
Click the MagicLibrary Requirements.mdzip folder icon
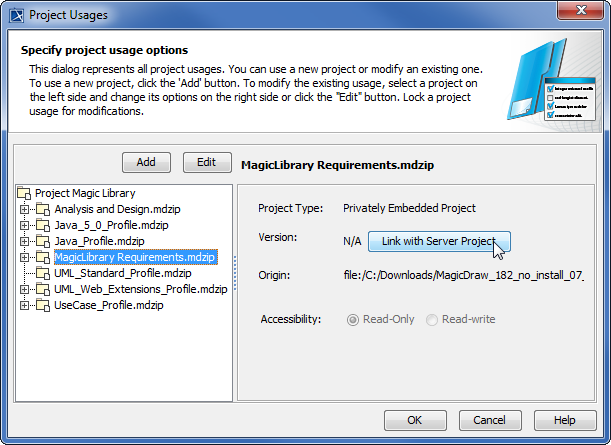[43, 257]
